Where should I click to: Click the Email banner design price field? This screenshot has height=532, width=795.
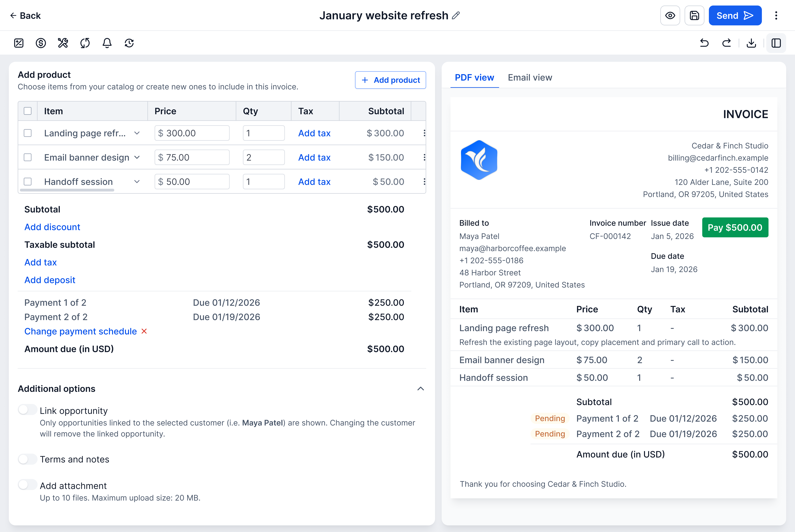(x=192, y=157)
